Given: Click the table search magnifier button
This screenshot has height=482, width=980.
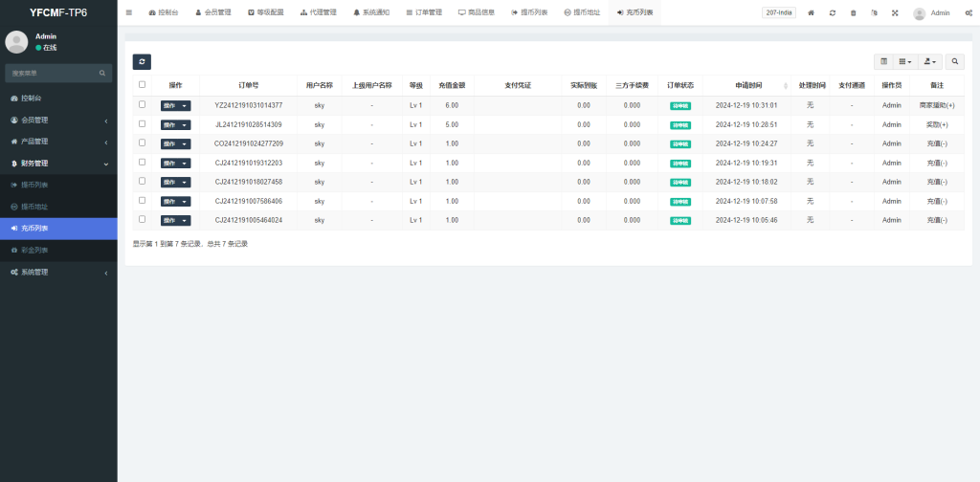Looking at the screenshot, I should point(954,61).
